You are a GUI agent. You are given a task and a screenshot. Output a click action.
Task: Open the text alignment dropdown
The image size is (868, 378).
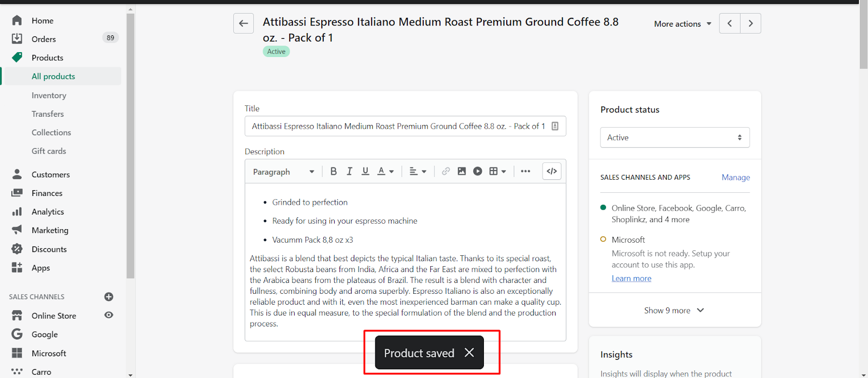(x=418, y=171)
